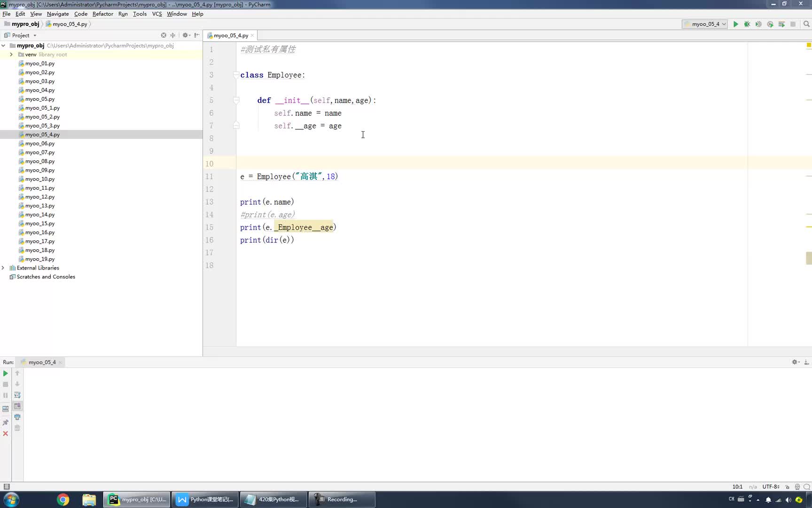
Task: Open Run panel settings gear
Action: point(796,362)
